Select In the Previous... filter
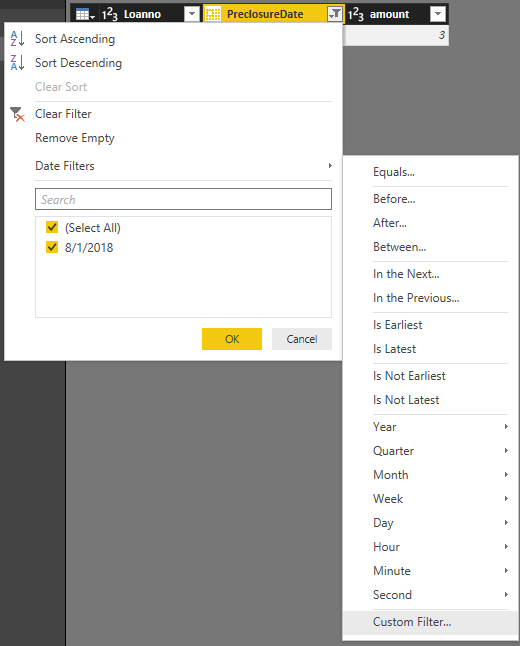 point(416,298)
